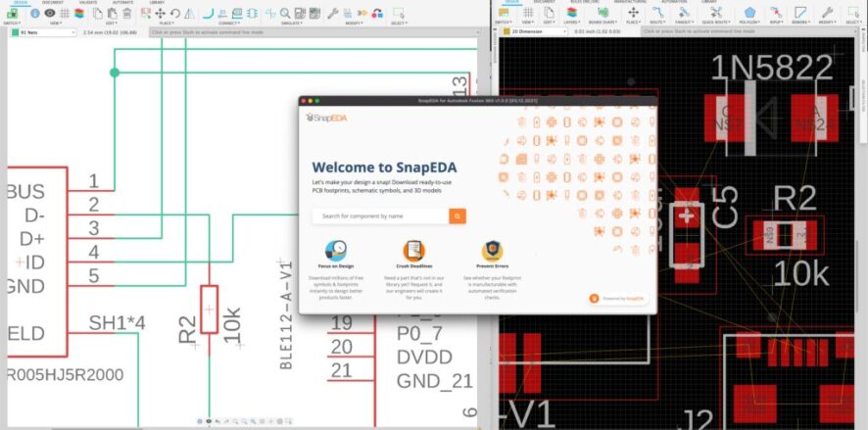This screenshot has height=430, width=868.
Task: Switch to DOCUMENT tab in schematic window
Action: [x=53, y=2]
